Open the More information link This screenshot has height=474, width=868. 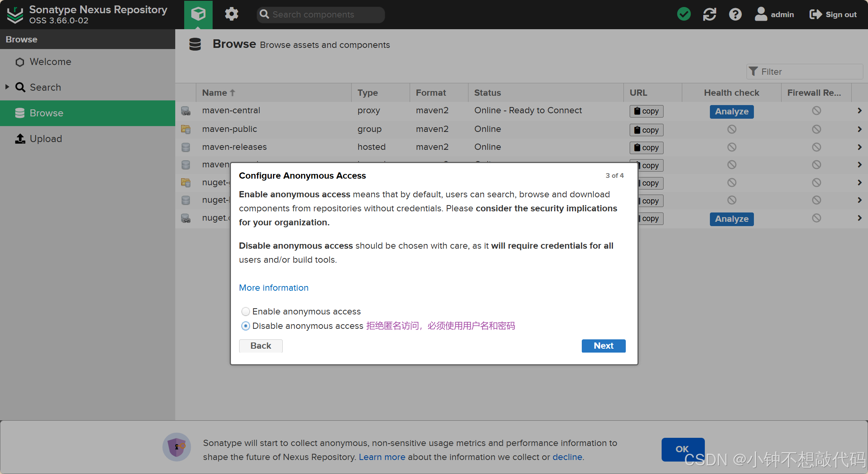(x=274, y=288)
